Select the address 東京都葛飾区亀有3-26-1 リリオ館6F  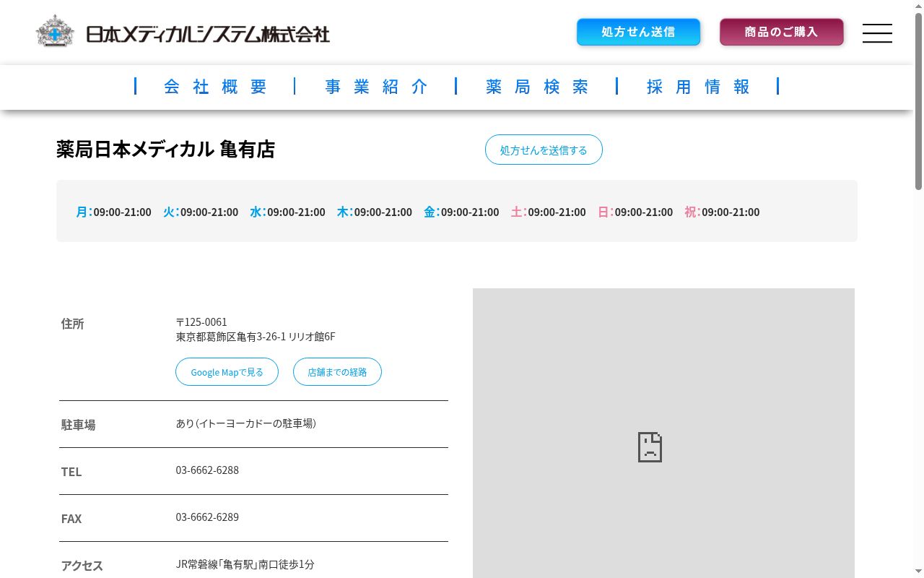[256, 337]
